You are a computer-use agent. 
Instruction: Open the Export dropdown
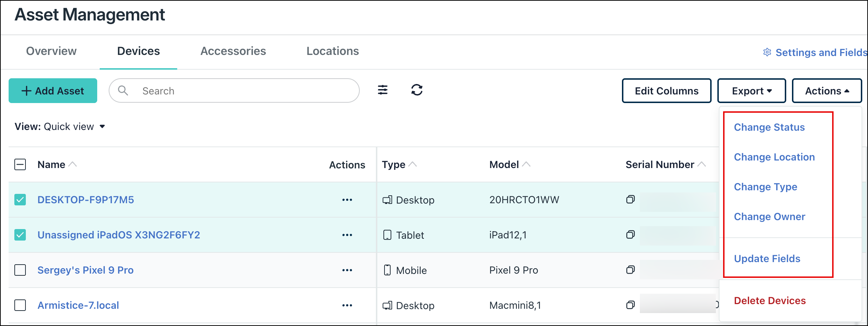click(x=751, y=90)
